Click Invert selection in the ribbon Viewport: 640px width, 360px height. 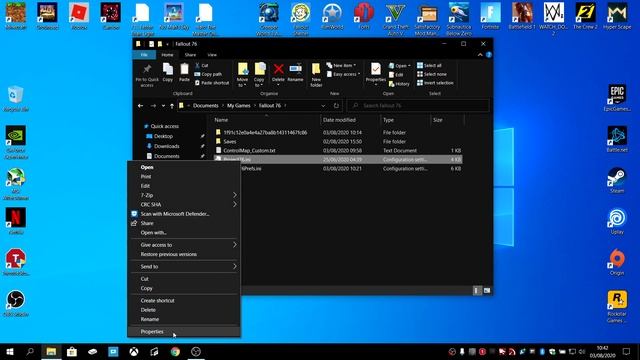pyautogui.click(x=435, y=83)
